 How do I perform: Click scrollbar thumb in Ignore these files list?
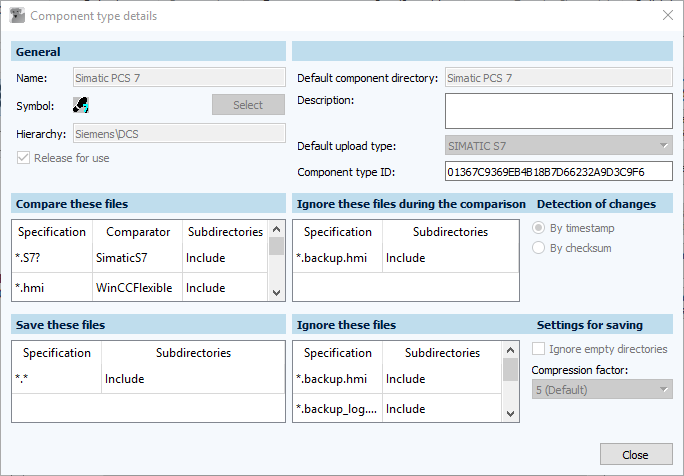510,370
